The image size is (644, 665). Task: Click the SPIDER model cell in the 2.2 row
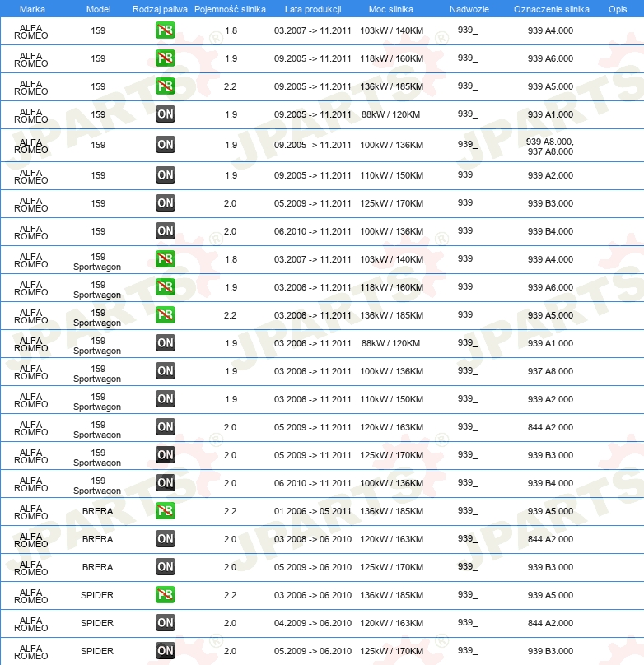[97, 595]
